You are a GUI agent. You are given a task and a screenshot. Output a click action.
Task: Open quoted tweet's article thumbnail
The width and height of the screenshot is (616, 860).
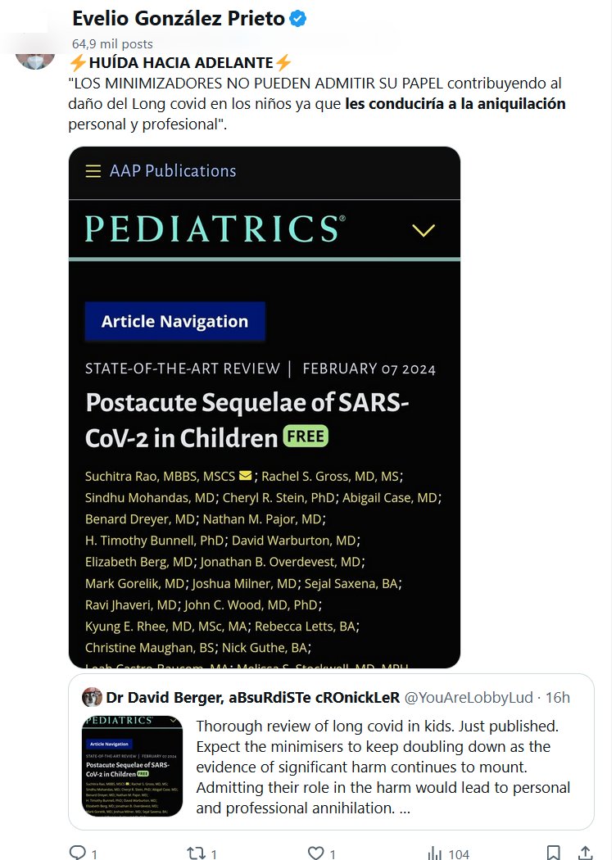point(132,766)
